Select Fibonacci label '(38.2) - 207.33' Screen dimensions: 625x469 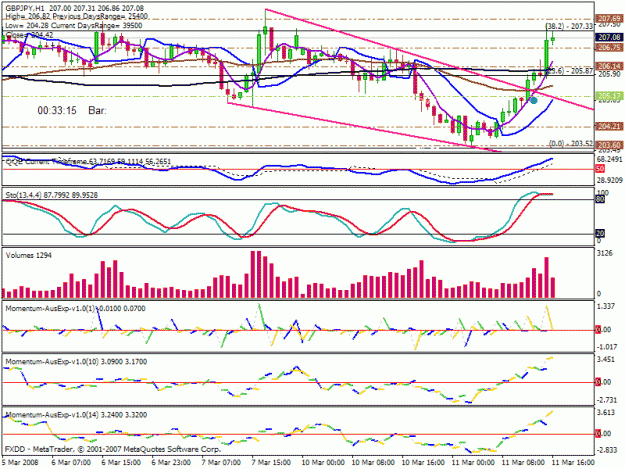(569, 26)
